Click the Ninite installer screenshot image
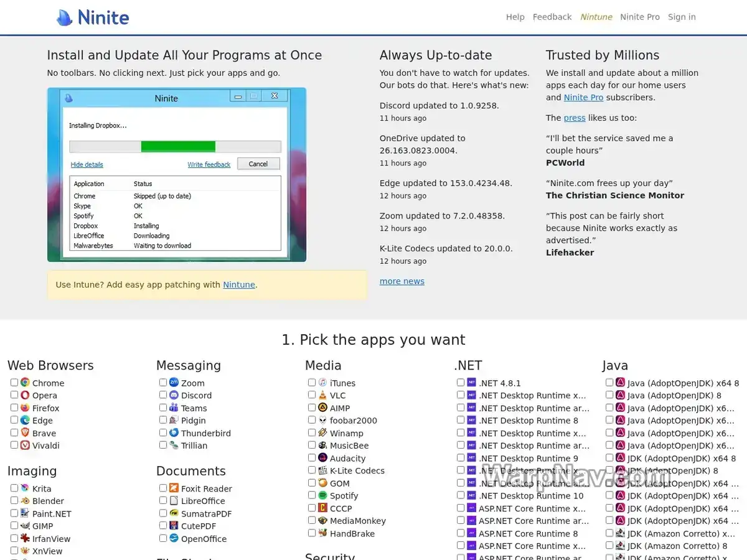 (x=177, y=174)
